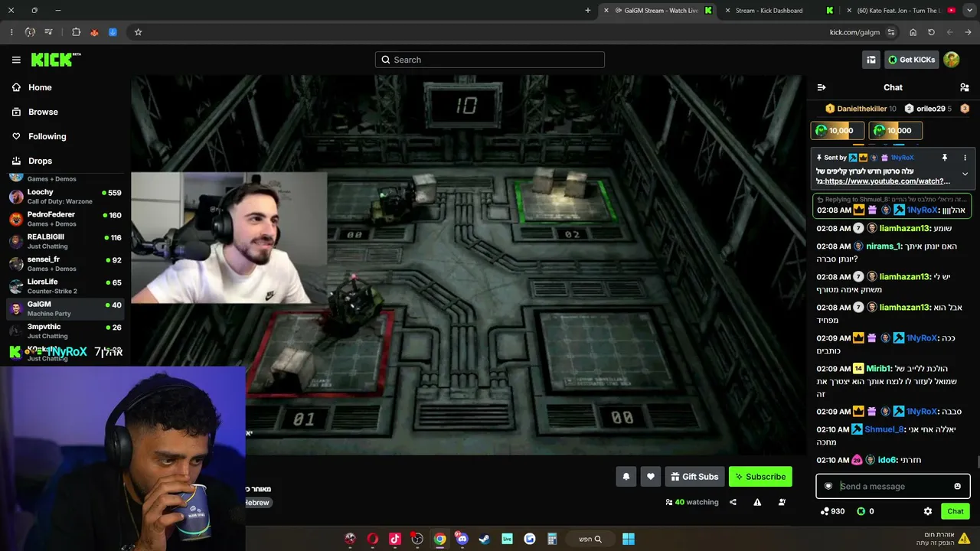Image resolution: width=980 pixels, height=551 pixels.
Task: Open LiorsLife channel in sidebar
Action: point(65,286)
